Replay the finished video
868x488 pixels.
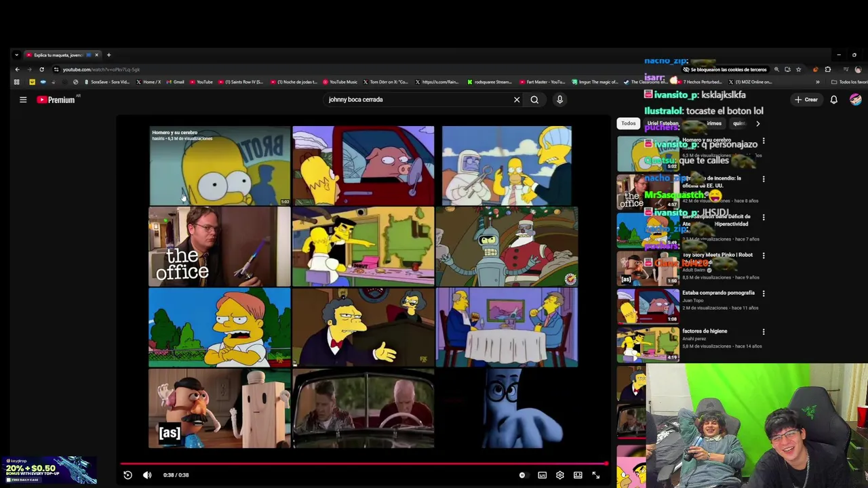coord(127,475)
